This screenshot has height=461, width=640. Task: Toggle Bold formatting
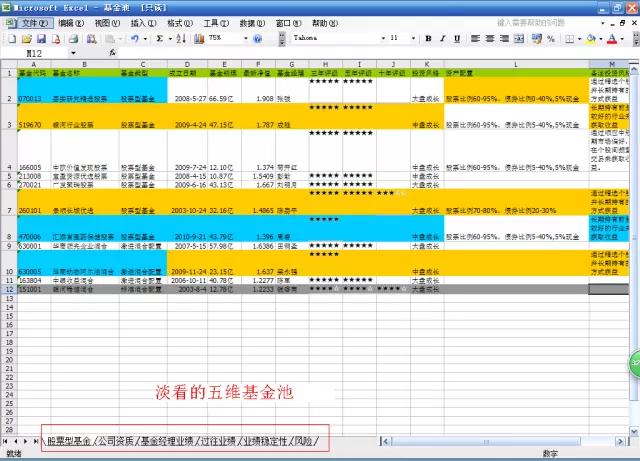coord(427,38)
